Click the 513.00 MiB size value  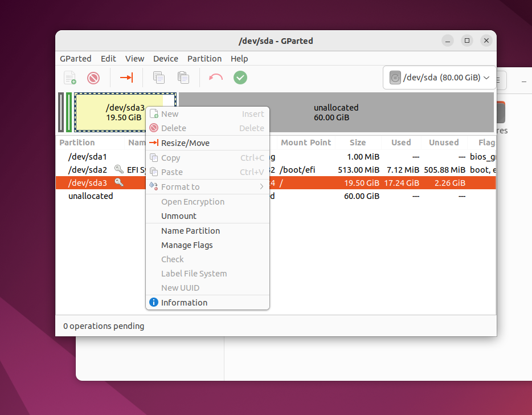coord(358,170)
